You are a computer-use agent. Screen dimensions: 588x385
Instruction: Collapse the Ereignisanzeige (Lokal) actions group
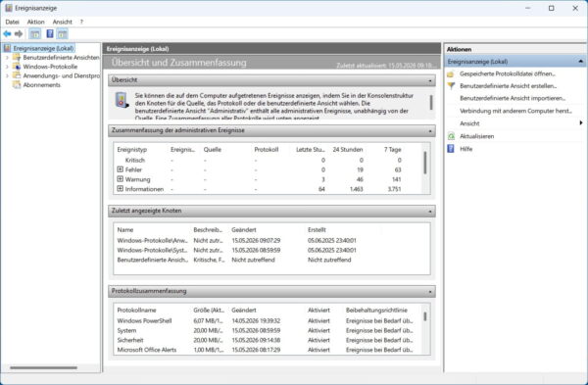[580, 62]
